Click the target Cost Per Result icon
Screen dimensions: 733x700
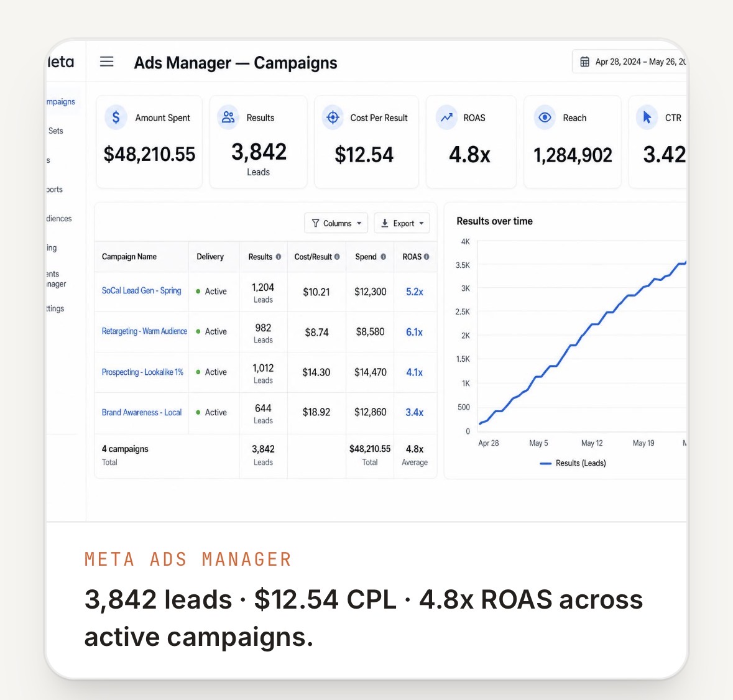(333, 117)
